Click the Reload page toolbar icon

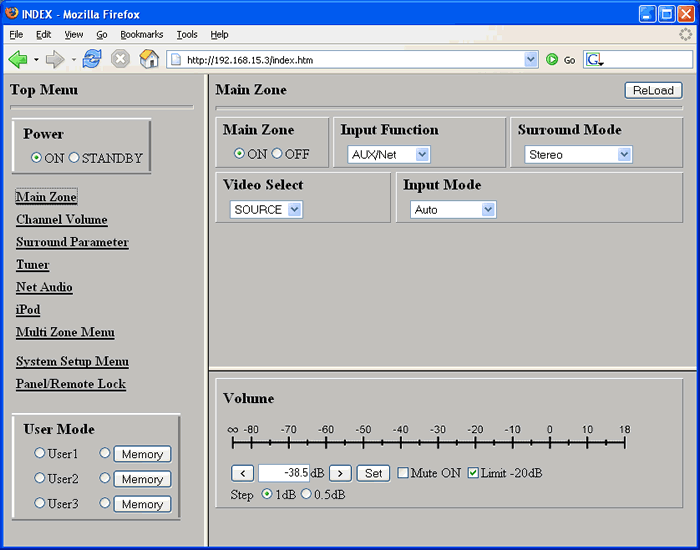(92, 59)
